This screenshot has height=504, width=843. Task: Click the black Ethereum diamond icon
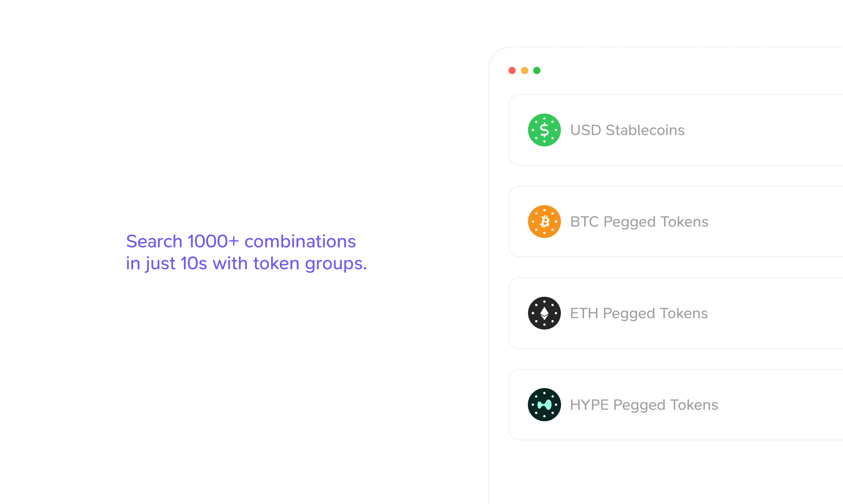coord(544,313)
